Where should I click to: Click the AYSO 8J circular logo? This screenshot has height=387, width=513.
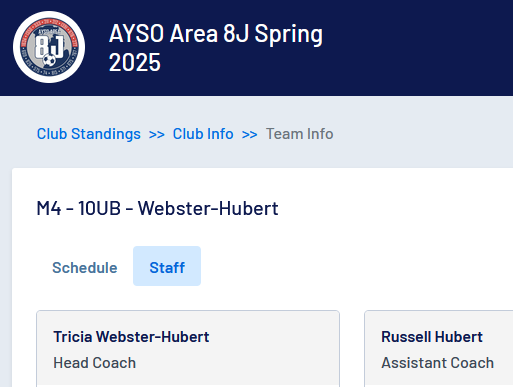49,47
